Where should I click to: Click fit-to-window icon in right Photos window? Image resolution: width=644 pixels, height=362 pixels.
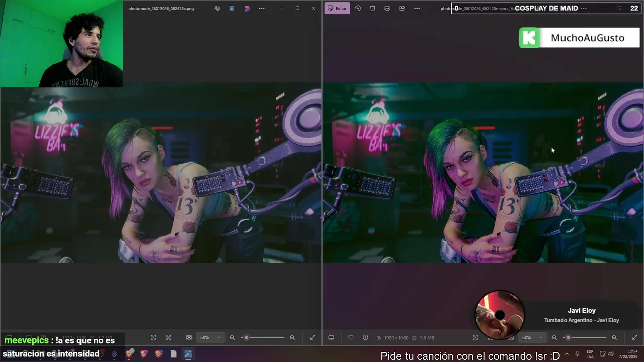pos(475,338)
